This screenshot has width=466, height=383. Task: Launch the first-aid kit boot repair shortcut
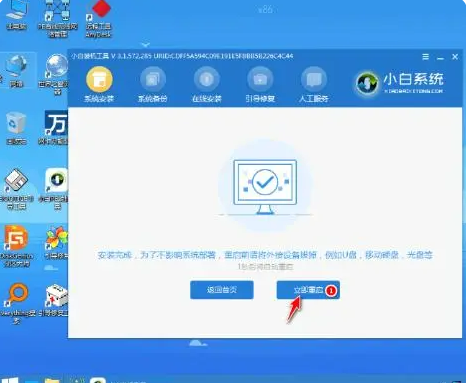coord(55,300)
